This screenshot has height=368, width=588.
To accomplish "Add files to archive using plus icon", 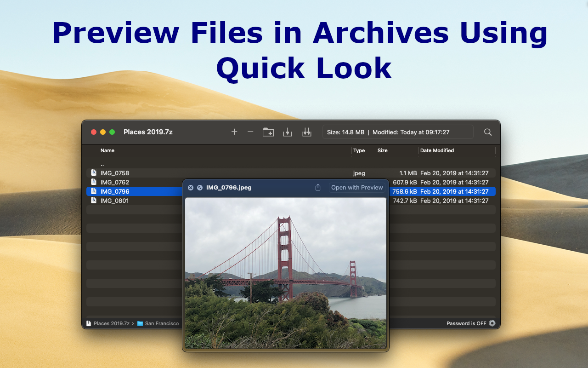I will pos(234,132).
